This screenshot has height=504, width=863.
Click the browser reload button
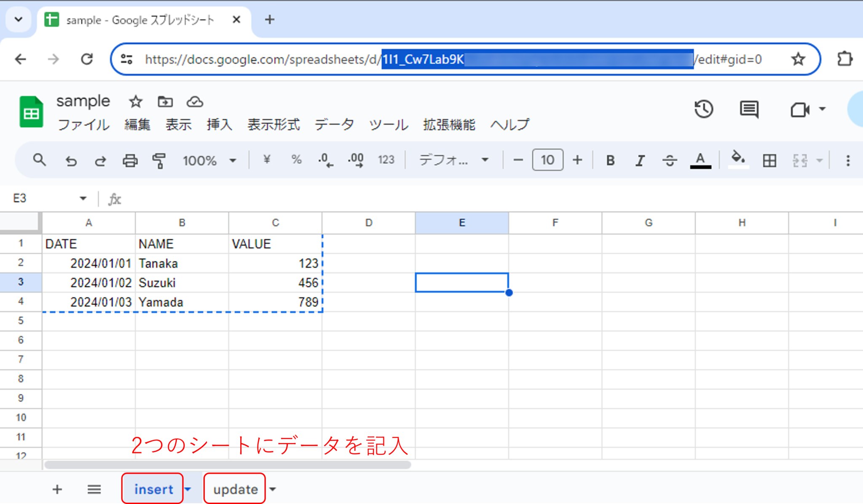[86, 59]
